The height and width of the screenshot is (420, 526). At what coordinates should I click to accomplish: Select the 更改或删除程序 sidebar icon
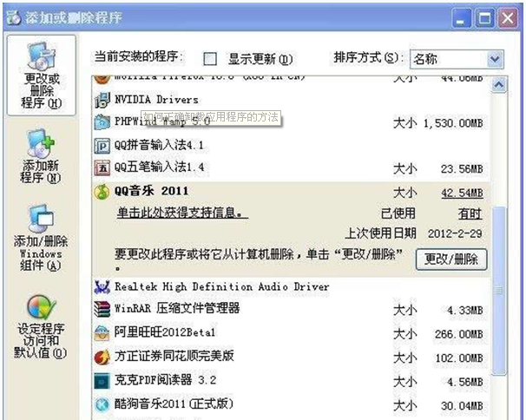(x=42, y=56)
